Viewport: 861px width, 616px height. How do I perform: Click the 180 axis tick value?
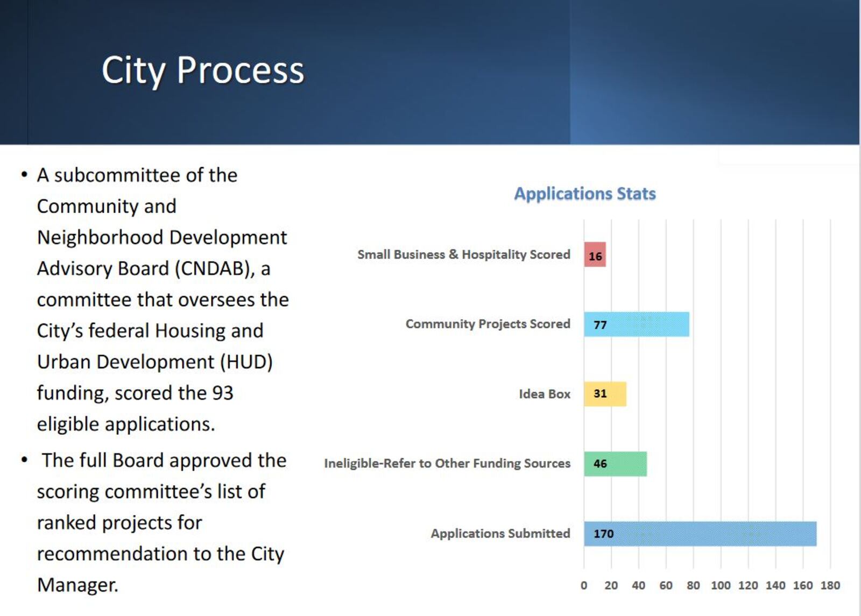tap(830, 585)
